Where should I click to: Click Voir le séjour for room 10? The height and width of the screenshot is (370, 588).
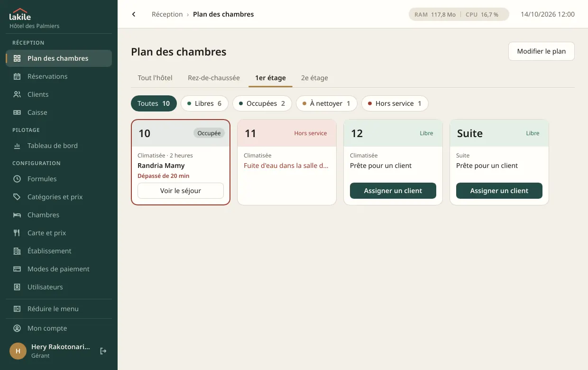[181, 191]
